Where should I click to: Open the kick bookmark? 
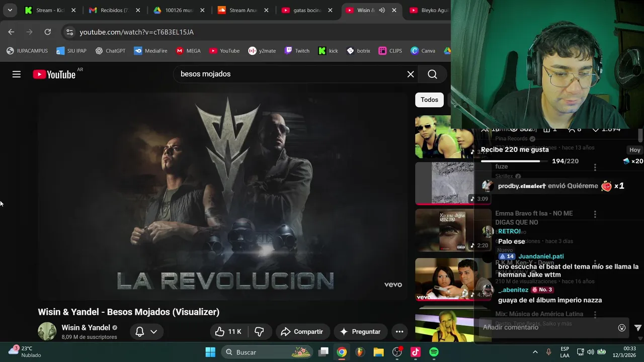click(328, 51)
